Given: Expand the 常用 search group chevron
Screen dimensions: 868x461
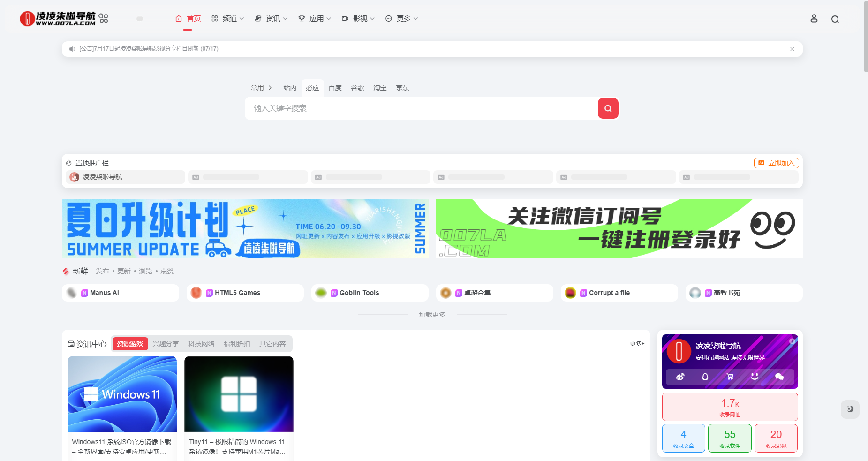Looking at the screenshot, I should coord(270,88).
